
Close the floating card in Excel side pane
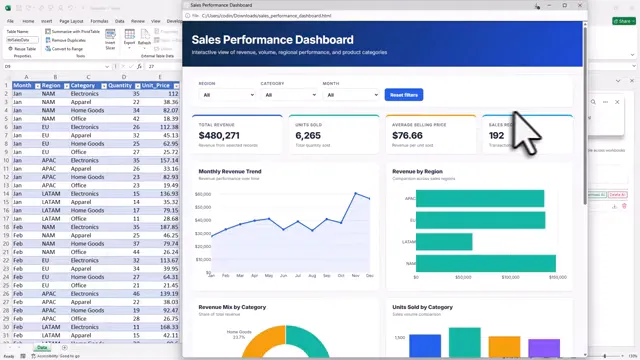(617, 102)
